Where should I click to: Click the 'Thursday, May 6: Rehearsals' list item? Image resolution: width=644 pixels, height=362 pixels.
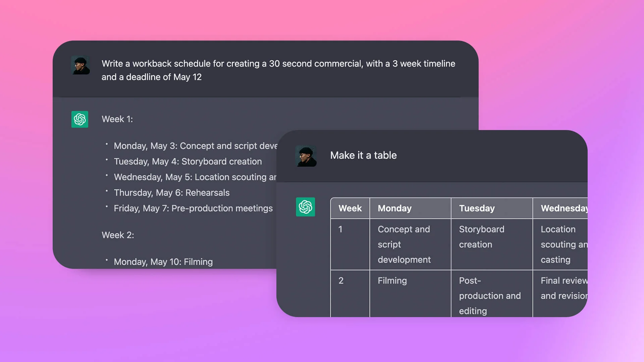[x=171, y=193]
